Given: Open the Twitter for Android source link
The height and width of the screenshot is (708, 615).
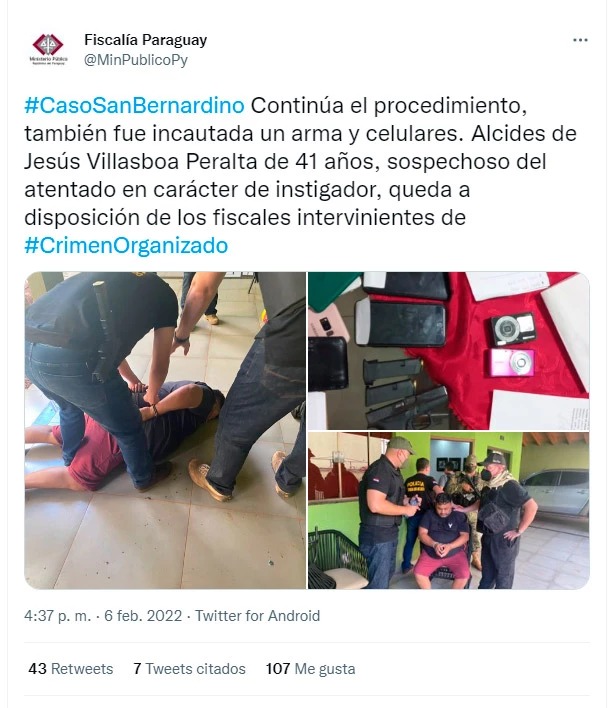Looking at the screenshot, I should (257, 615).
